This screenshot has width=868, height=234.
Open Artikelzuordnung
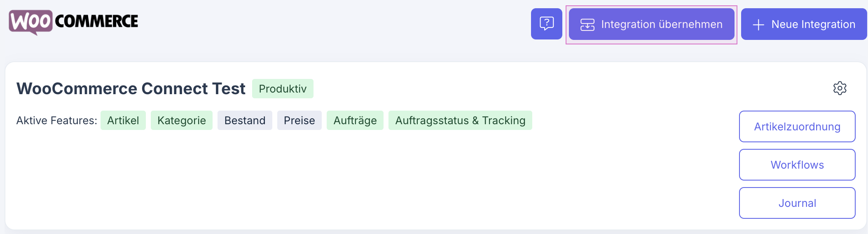coord(797,127)
